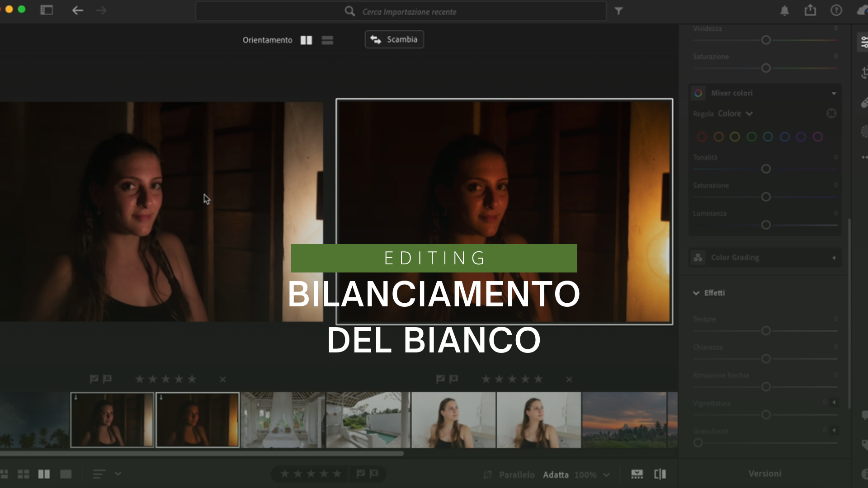Image resolution: width=868 pixels, height=488 pixels.
Task: Select the sunset landscape thumbnail
Action: click(x=624, y=420)
